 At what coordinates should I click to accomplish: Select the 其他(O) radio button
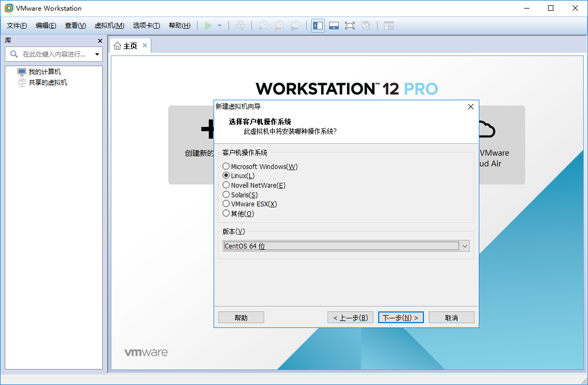226,213
